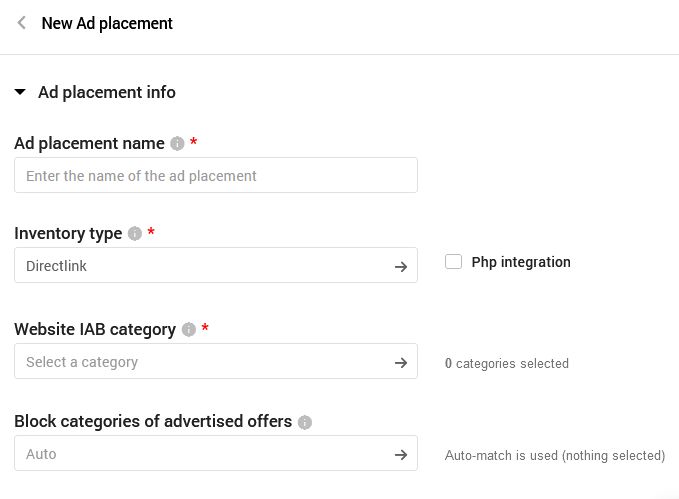Viewport: 679px width, 499px height.
Task: Click the New Ad placement page title
Action: [x=107, y=23]
